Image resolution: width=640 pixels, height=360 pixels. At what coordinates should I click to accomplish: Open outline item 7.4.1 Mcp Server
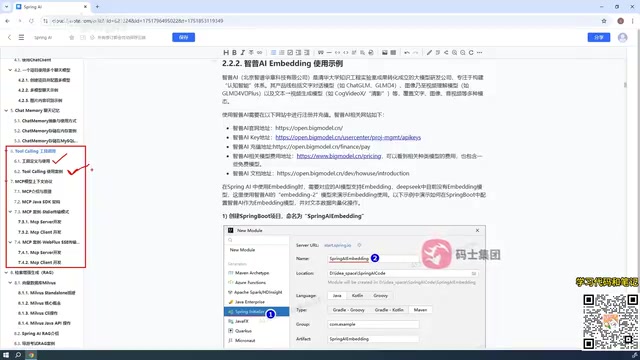click(x=40, y=252)
